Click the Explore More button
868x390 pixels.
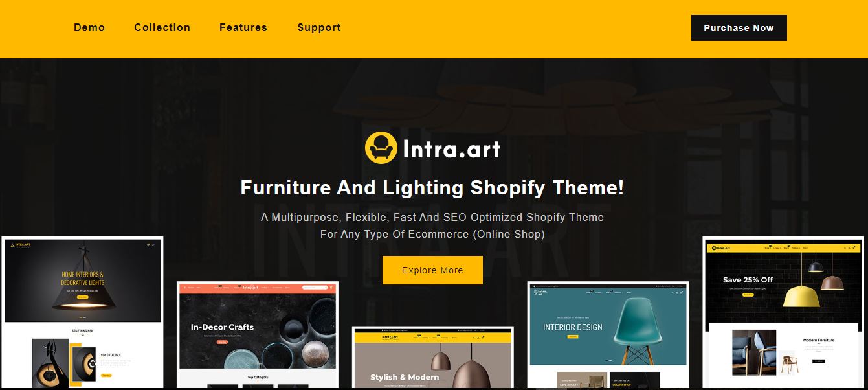point(432,270)
